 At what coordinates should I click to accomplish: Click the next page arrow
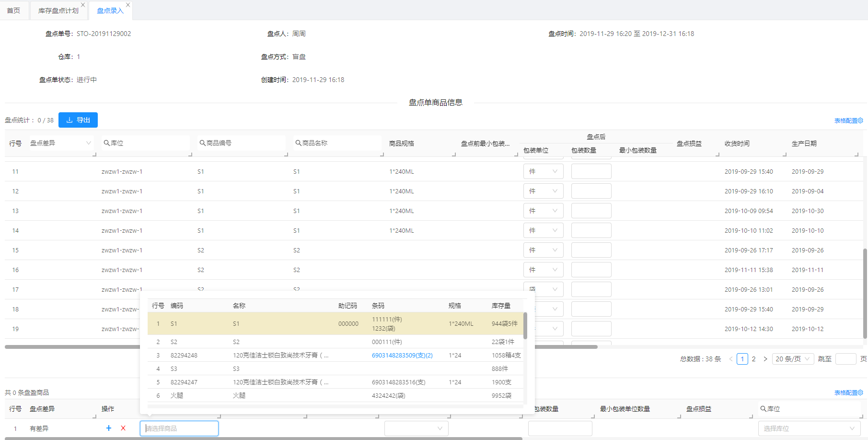click(765, 359)
